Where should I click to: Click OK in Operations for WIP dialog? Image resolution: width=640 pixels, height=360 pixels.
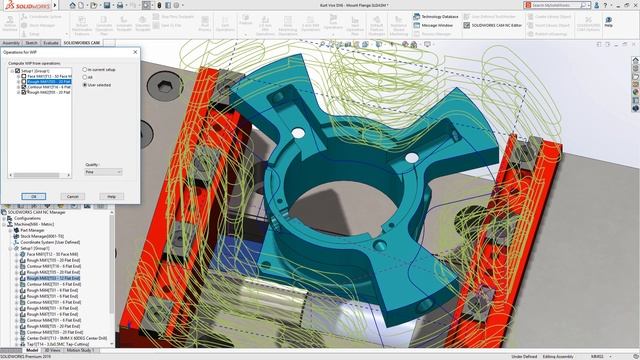coord(33,196)
